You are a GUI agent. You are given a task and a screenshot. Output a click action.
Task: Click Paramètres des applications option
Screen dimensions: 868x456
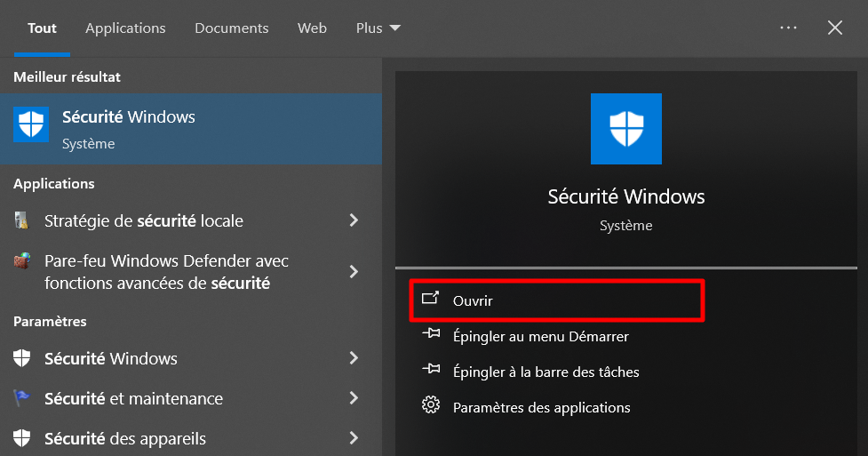[541, 408]
